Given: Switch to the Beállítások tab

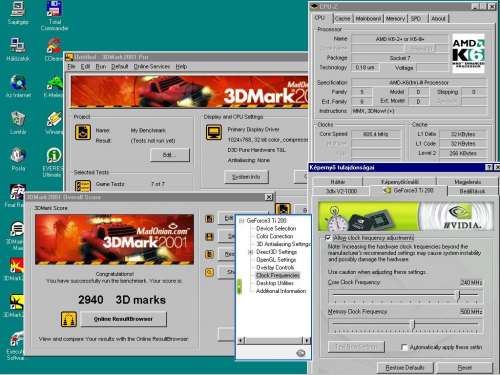Looking at the screenshot, I should 472,191.
